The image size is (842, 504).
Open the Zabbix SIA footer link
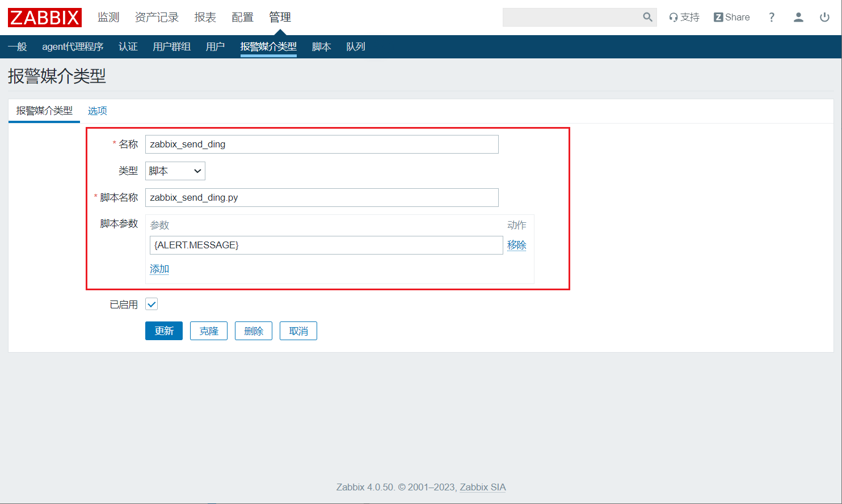[x=482, y=487]
